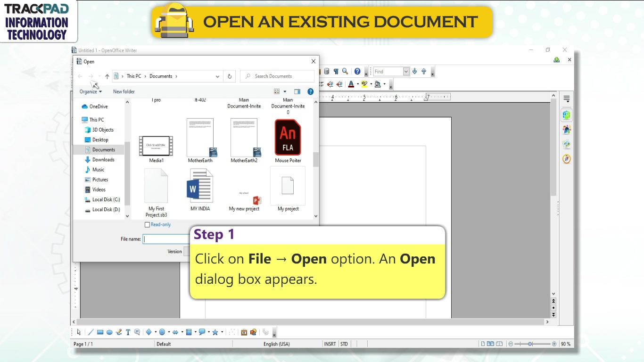Click the Symbol Shapes smiley icon
Screen dimensions: 644x362
(x=162, y=332)
